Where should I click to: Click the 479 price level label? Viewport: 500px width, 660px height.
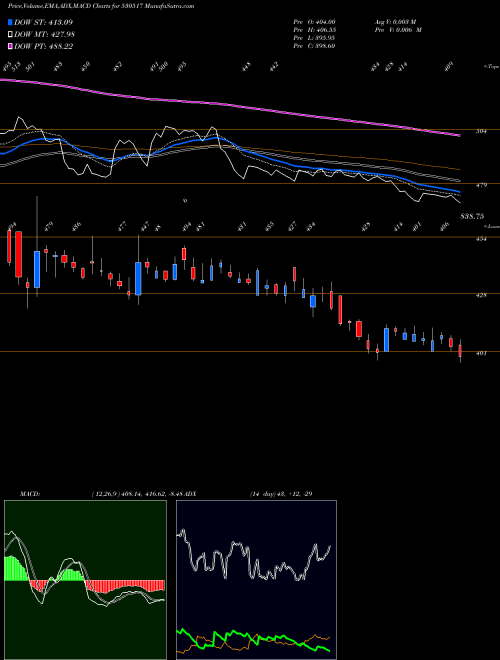click(481, 185)
